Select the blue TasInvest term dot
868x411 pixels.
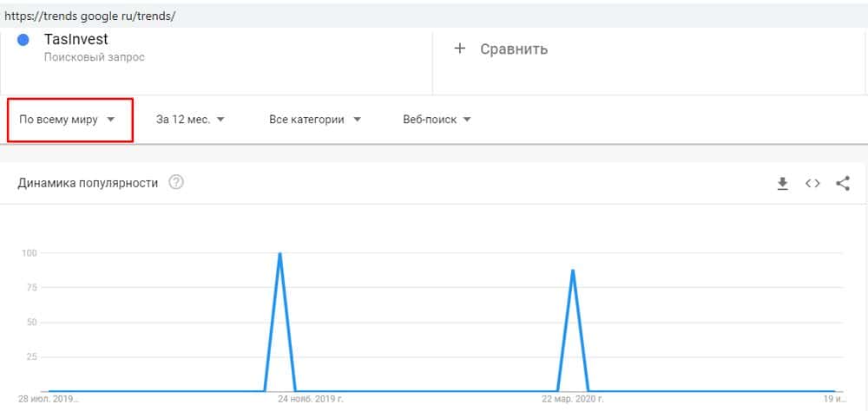23,41
